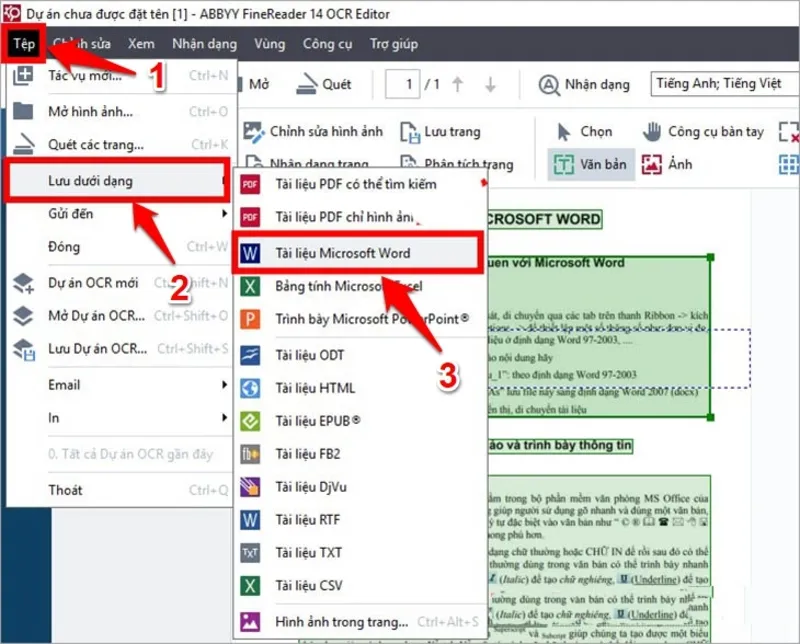Select the Công cụ bàn tay tool
The width and height of the screenshot is (800, 644).
pos(703,132)
